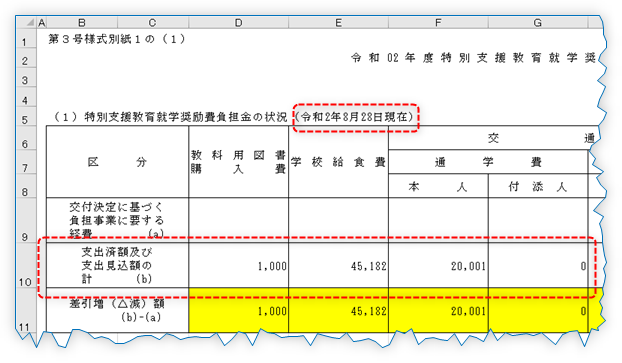The width and height of the screenshot is (622, 363).
Task: Click date text (令和2年8月28日現在)
Action: (x=355, y=117)
